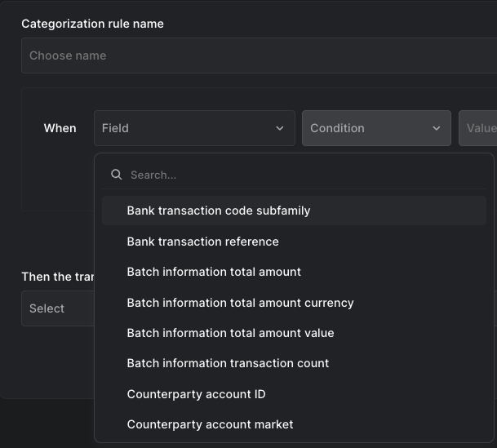Click the Field dropdown chevron arrow
This screenshot has height=448, width=497.
280,128
